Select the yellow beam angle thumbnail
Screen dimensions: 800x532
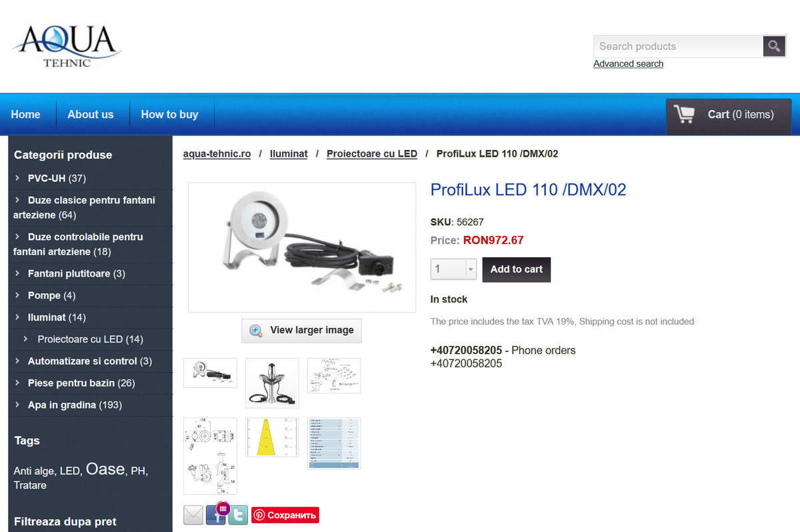(272, 437)
